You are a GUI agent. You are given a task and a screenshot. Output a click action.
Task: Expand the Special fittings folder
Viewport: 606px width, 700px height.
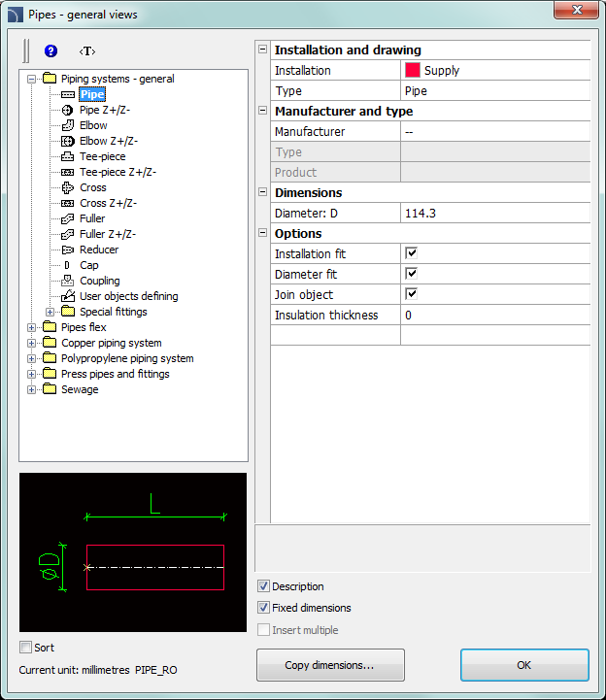(x=50, y=312)
